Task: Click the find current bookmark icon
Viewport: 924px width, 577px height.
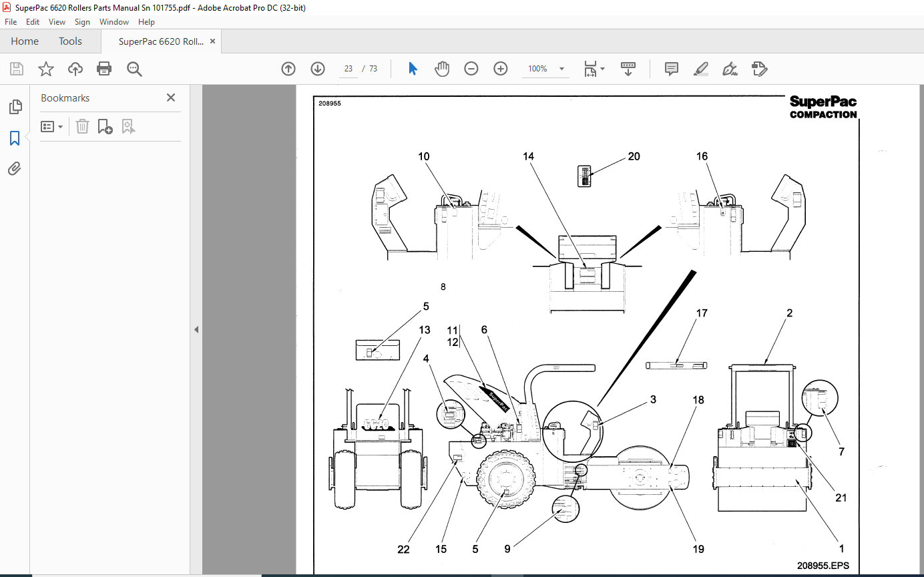Action: tap(129, 126)
